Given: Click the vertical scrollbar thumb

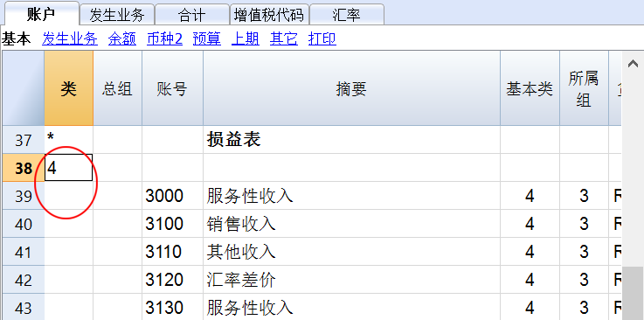Looking at the screenshot, I should point(633,293).
